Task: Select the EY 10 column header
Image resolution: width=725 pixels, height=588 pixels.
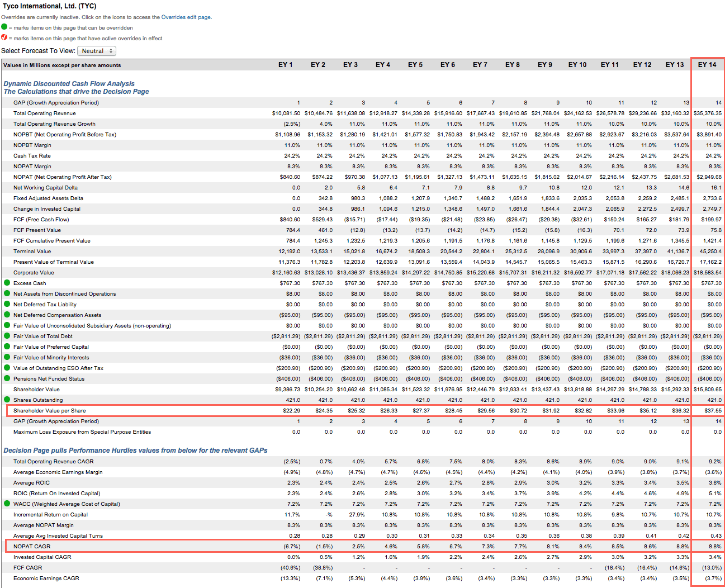Action: tap(577, 65)
